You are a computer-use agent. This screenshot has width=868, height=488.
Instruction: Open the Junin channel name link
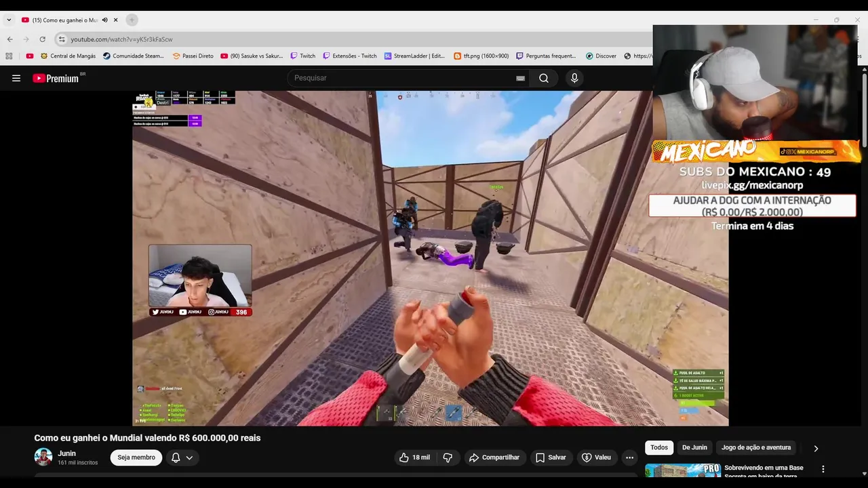point(66,453)
